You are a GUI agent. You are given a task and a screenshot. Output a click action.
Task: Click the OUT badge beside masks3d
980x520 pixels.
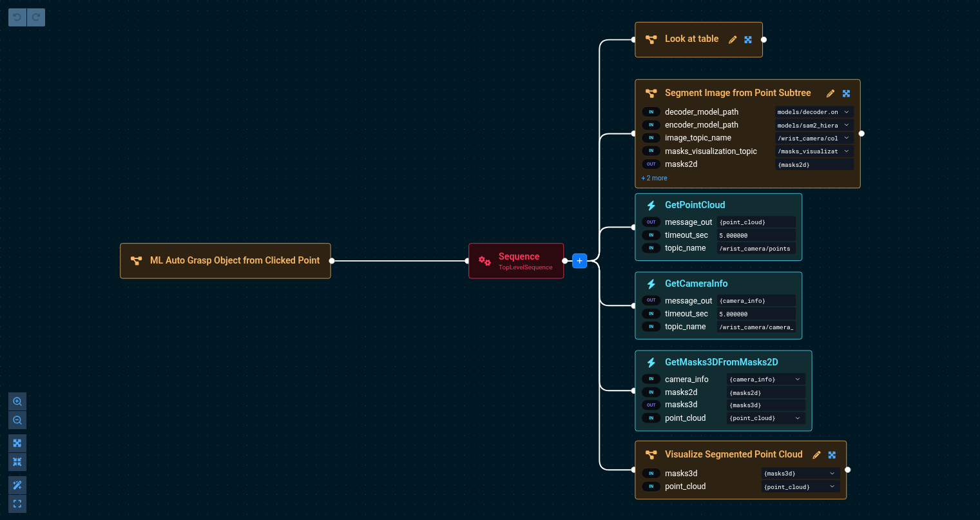pos(651,405)
